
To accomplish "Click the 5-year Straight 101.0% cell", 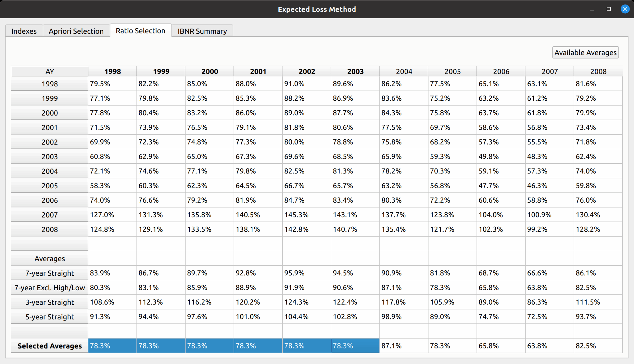I will [x=258, y=317].
